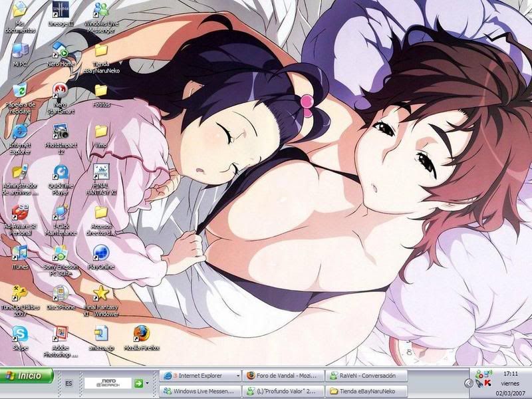Open Ad-Aware SE Personal from the desktop
Screen dimensions: 532x399
pyautogui.click(x=20, y=221)
